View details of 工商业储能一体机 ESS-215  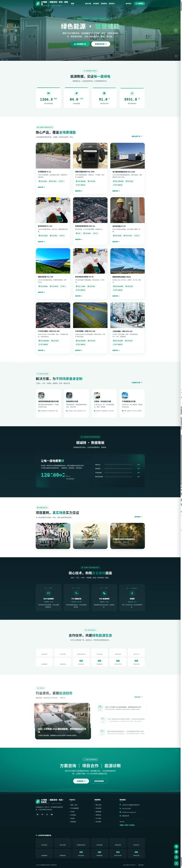[116, 350]
